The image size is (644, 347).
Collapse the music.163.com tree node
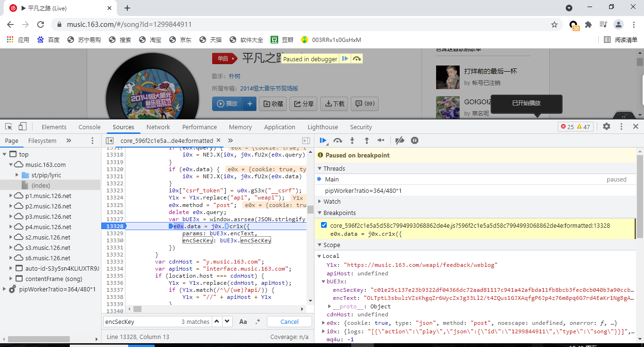(x=11, y=165)
